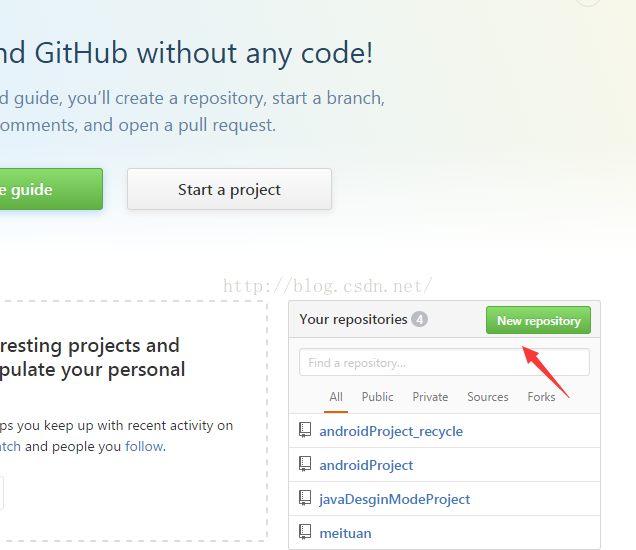Filter repositories by Sources
The width and height of the screenshot is (636, 550).
click(x=488, y=397)
